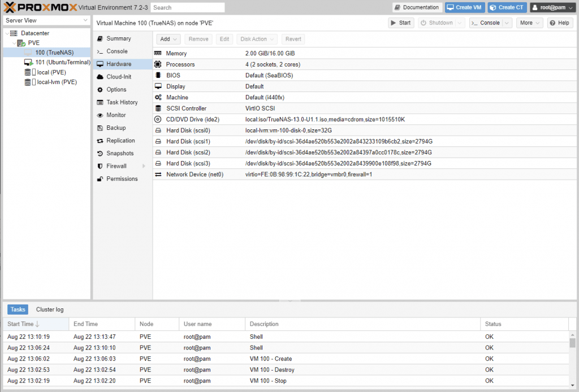Click the Create VM button
579x392 pixels.
pyautogui.click(x=465, y=7)
